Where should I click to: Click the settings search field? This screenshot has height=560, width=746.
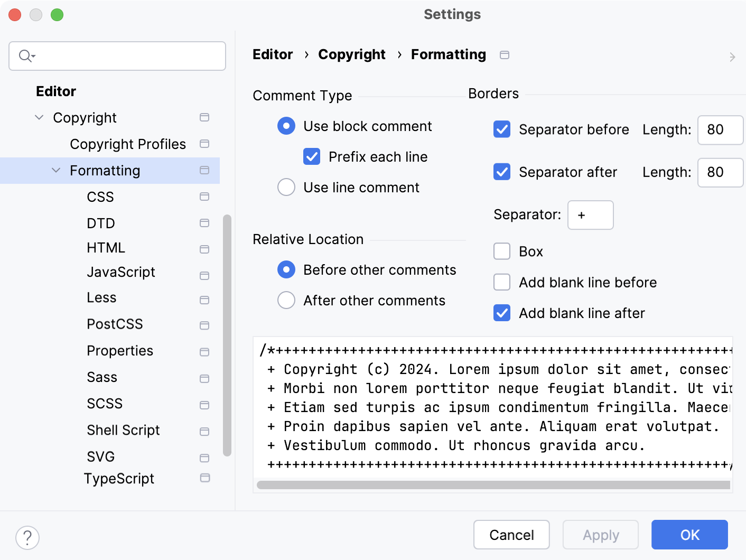click(117, 56)
